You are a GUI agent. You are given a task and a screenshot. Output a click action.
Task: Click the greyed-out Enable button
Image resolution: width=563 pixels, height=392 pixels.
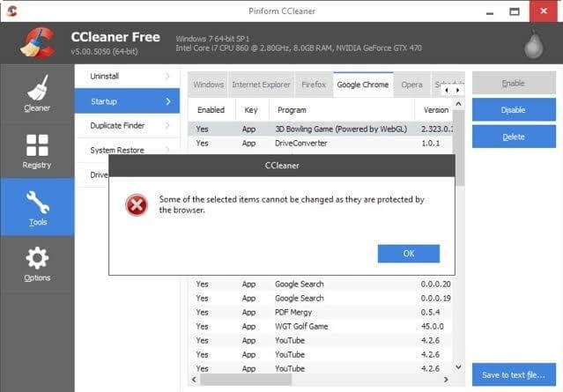click(x=514, y=83)
